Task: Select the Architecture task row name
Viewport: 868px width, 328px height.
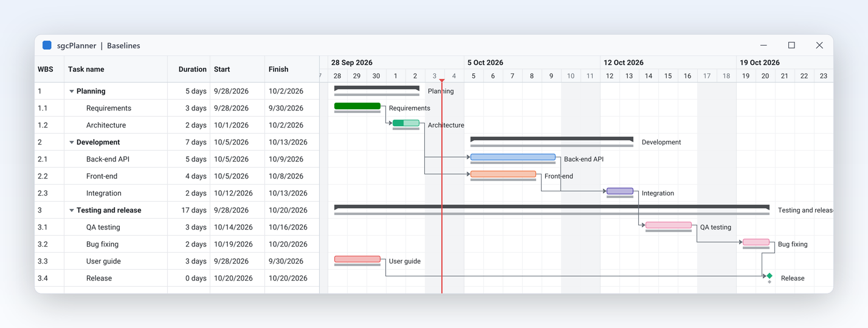Action: [x=106, y=125]
